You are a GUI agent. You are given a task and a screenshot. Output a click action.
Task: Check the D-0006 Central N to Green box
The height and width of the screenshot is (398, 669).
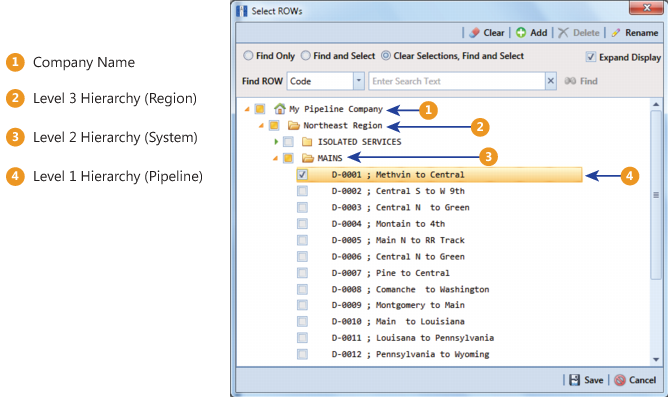303,256
